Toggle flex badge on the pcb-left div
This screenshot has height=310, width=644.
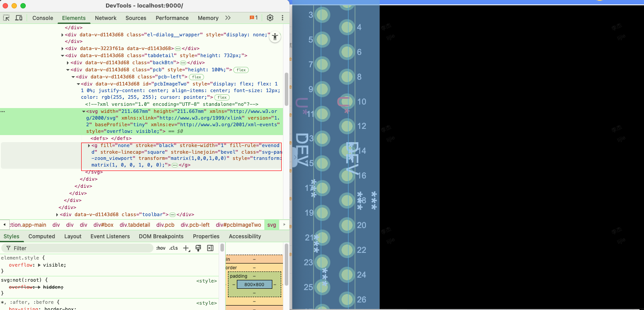point(196,77)
